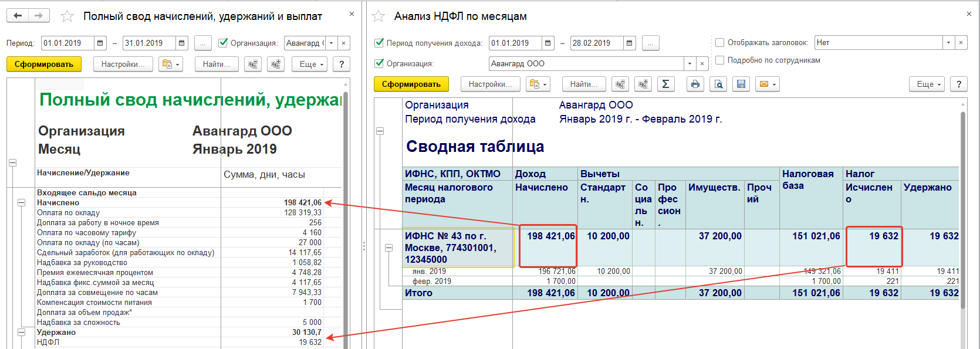
Task: Open help question mark in Полный свод
Action: pyautogui.click(x=342, y=64)
